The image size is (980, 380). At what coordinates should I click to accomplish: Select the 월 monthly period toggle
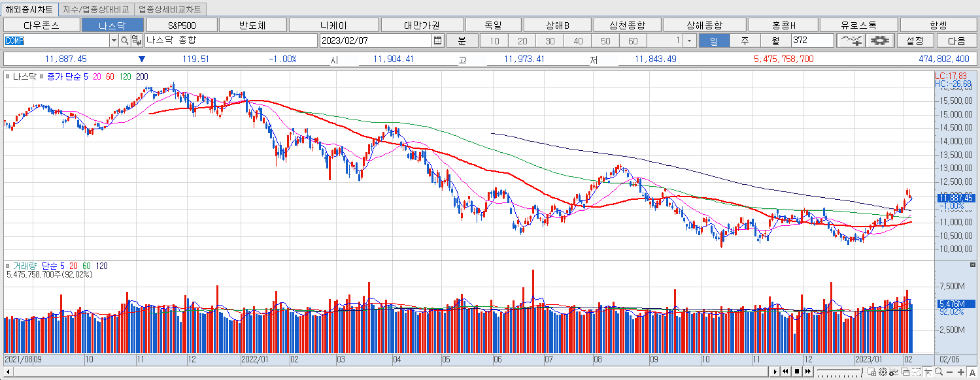775,40
